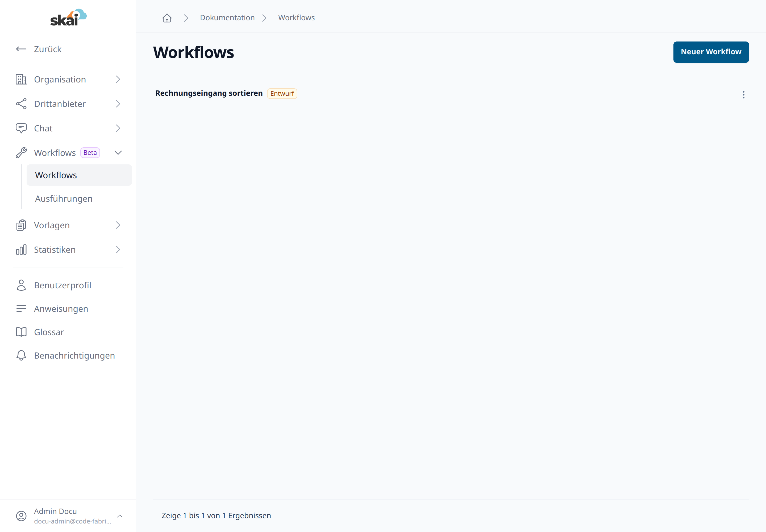Open the three-dot menu for Rechnungseingang sortieren
The height and width of the screenshot is (532, 766).
[x=743, y=95]
